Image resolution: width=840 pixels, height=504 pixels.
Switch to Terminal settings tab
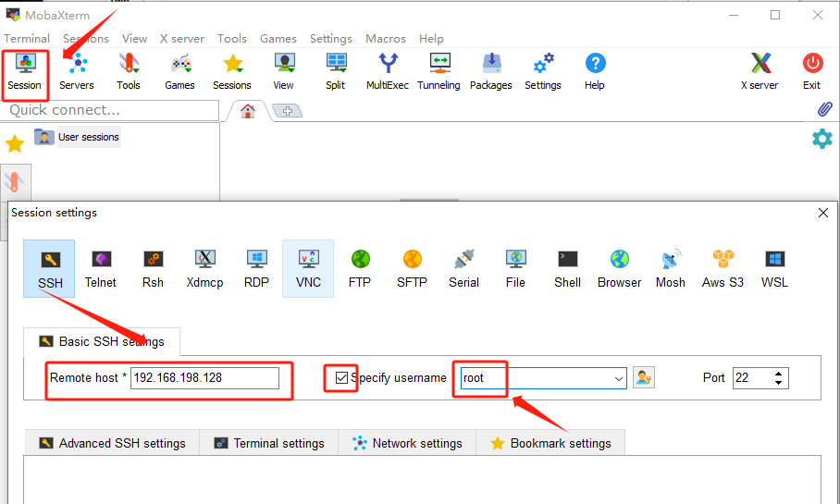(269, 443)
